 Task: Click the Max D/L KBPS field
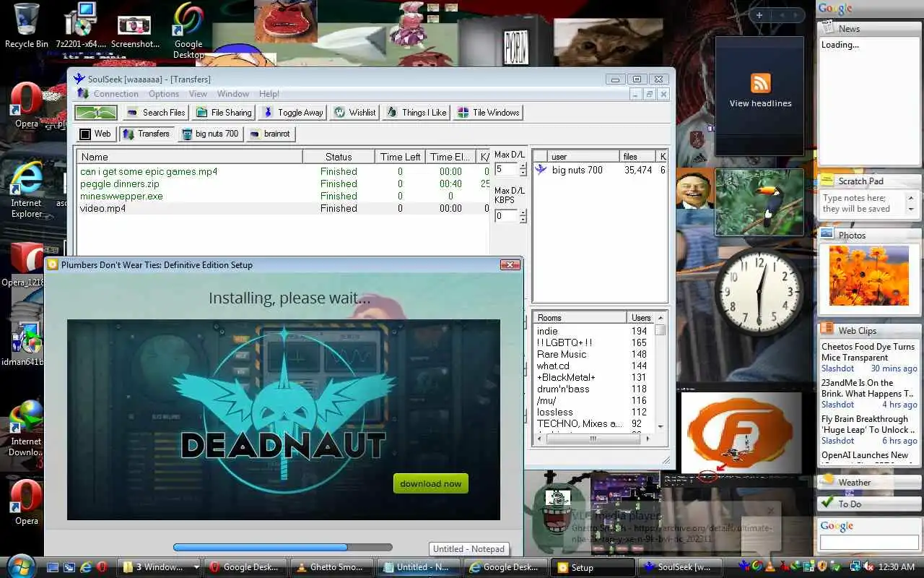click(x=506, y=216)
